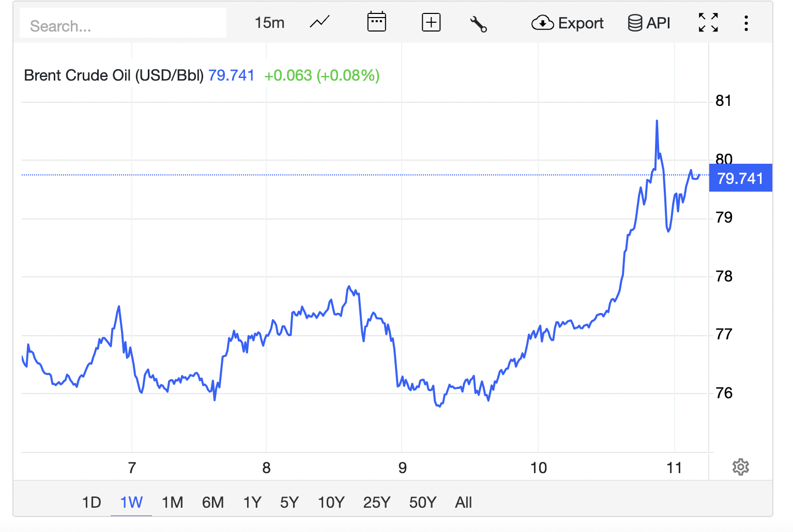The width and height of the screenshot is (793, 532).
Task: Click the 76 y-axis label
Action: [x=724, y=393]
